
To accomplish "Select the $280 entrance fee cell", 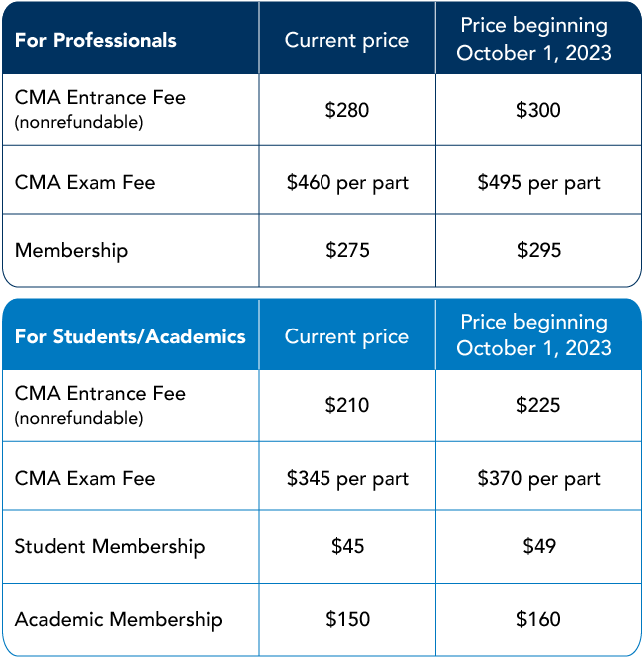I will coord(347,110).
